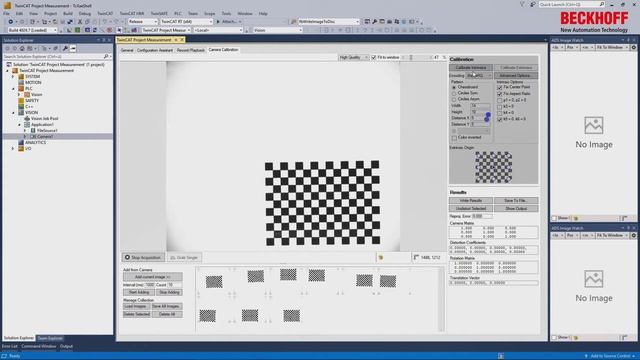Image resolution: width=640 pixels, height=360 pixels.
Task: Select the Vision Job Pool item
Action: click(x=44, y=118)
